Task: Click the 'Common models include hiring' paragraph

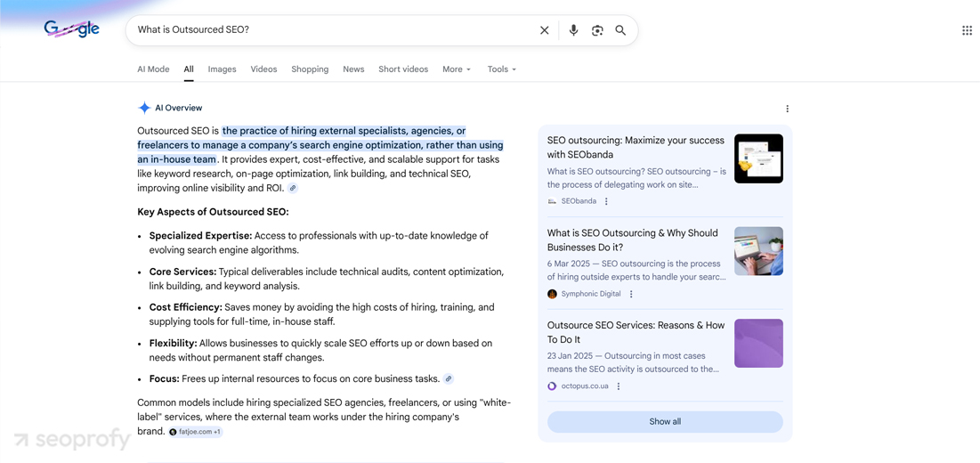Action: click(x=324, y=417)
